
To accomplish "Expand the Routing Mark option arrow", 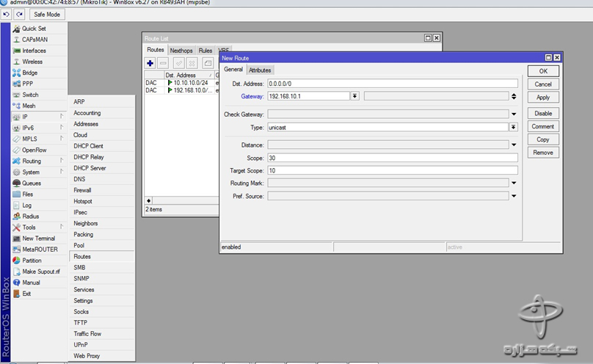I will (x=514, y=183).
